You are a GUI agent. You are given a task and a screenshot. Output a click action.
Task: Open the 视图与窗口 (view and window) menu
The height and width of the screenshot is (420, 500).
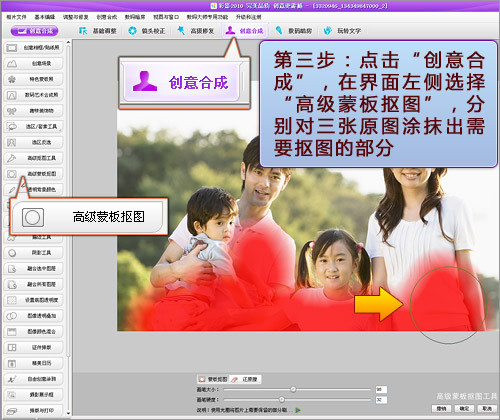pos(166,17)
